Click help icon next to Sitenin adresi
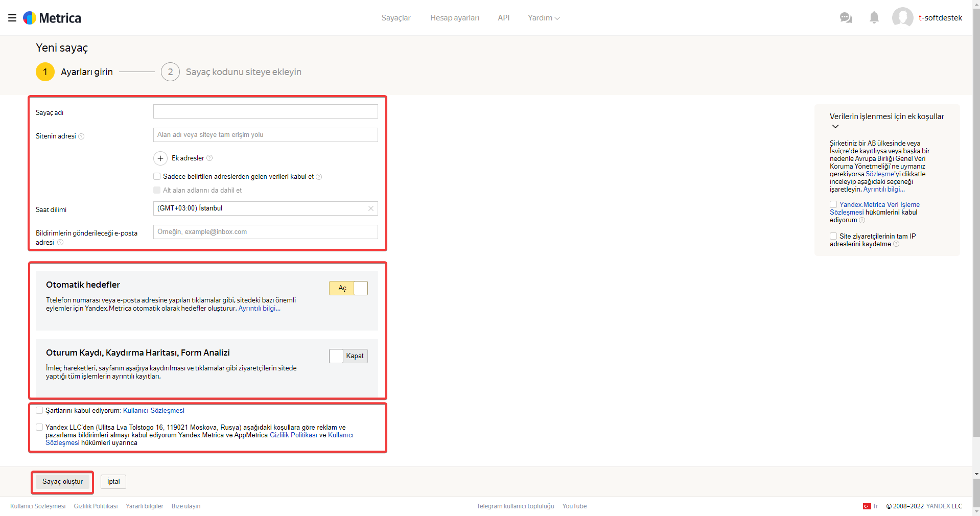This screenshot has height=516, width=980. 81,136
